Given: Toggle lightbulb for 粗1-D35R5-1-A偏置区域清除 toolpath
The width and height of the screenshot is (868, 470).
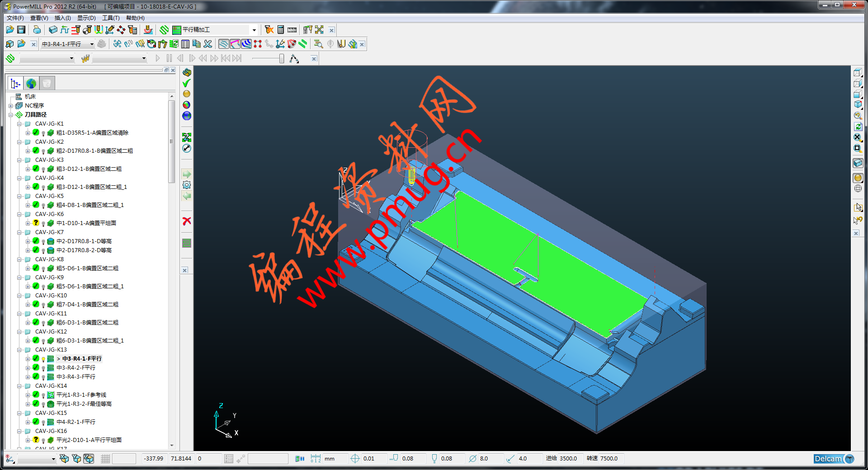Looking at the screenshot, I should (43, 133).
